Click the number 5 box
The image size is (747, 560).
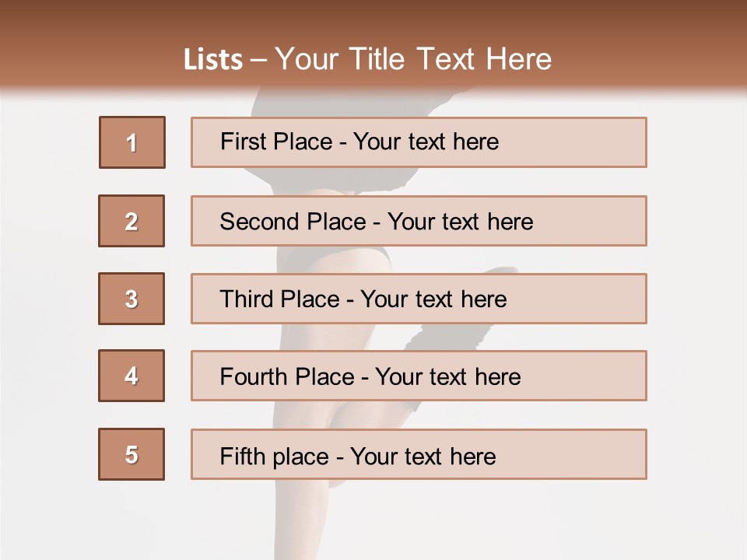click(x=132, y=454)
